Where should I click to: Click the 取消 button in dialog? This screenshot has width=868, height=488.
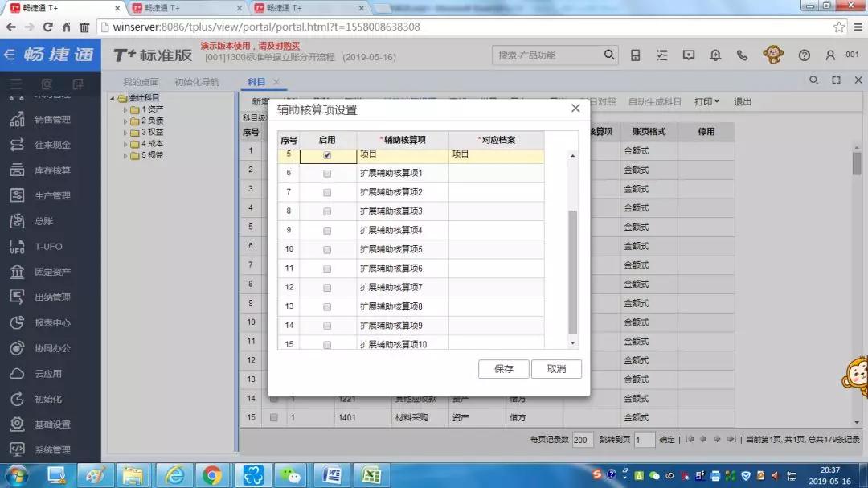coord(556,369)
